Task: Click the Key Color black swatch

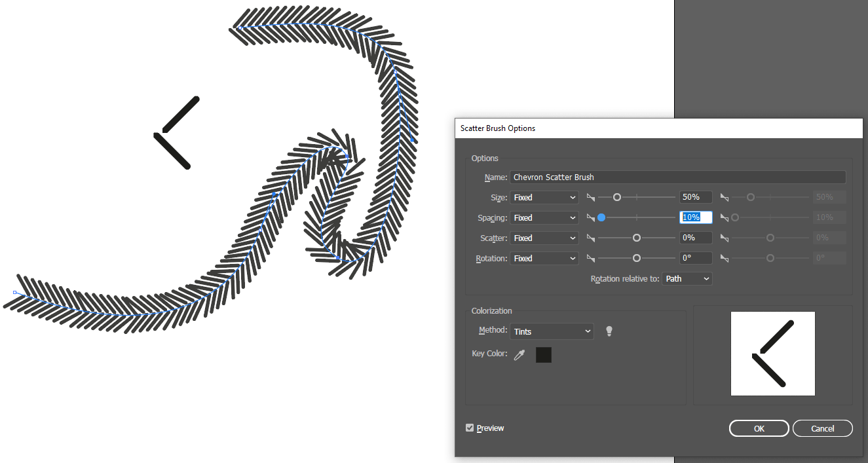Action: click(543, 354)
